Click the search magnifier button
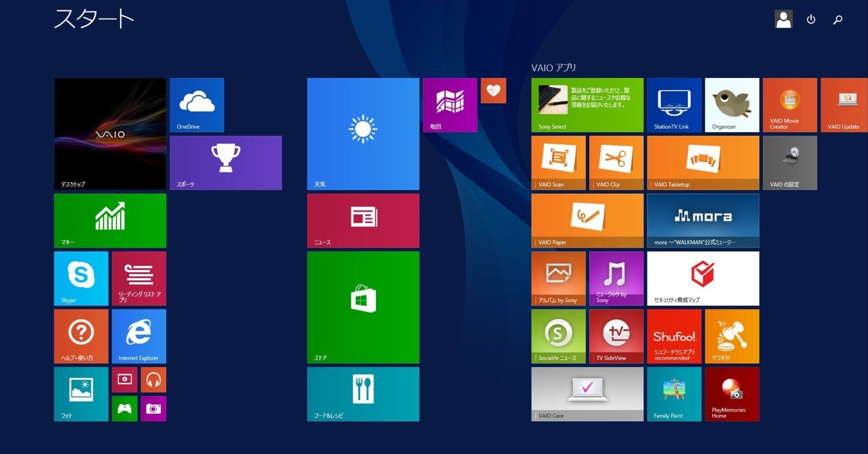The width and height of the screenshot is (868, 454). [x=838, y=19]
